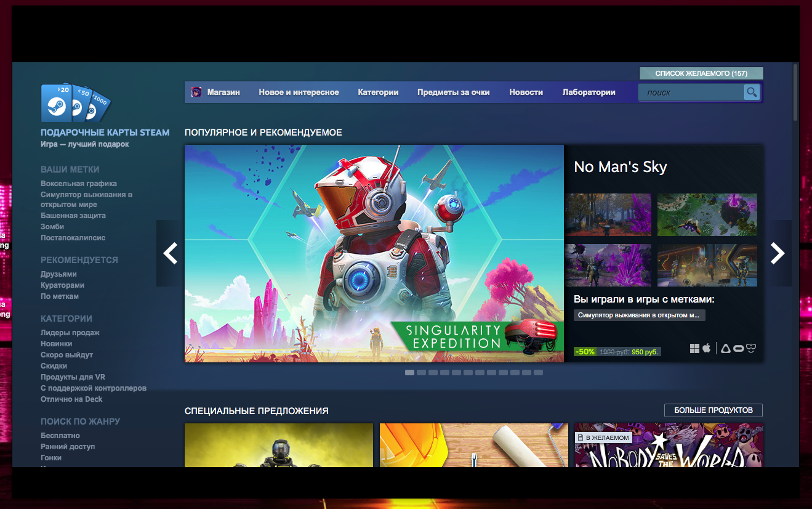Image resolution: width=812 pixels, height=509 pixels.
Task: Click the store page vertical scrollbar
Action: [x=795, y=92]
